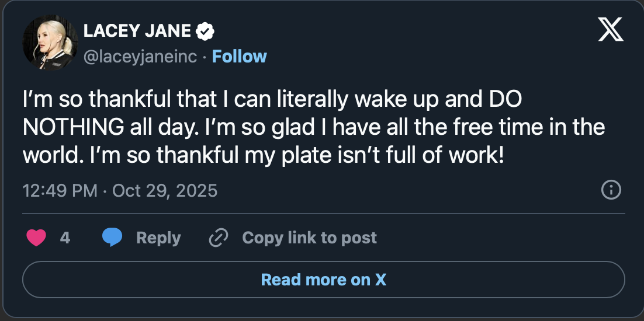
Task: Click the X logo in the corner
Action: tap(611, 30)
